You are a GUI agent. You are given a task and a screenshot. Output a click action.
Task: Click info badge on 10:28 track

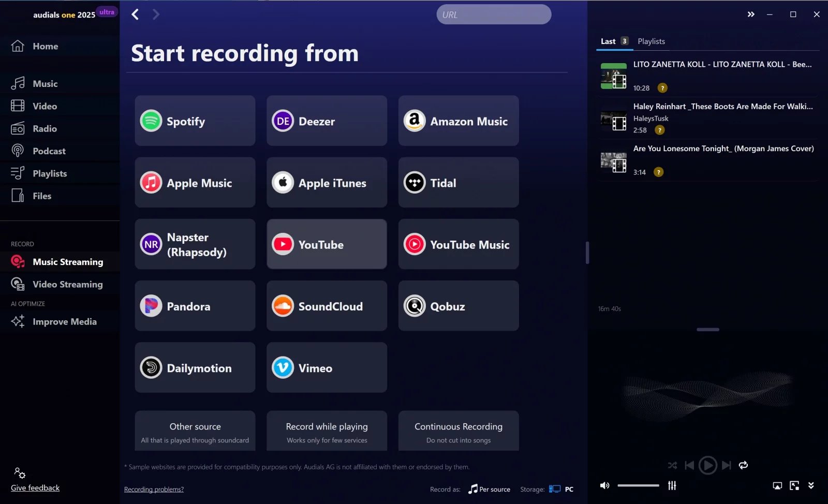point(662,88)
